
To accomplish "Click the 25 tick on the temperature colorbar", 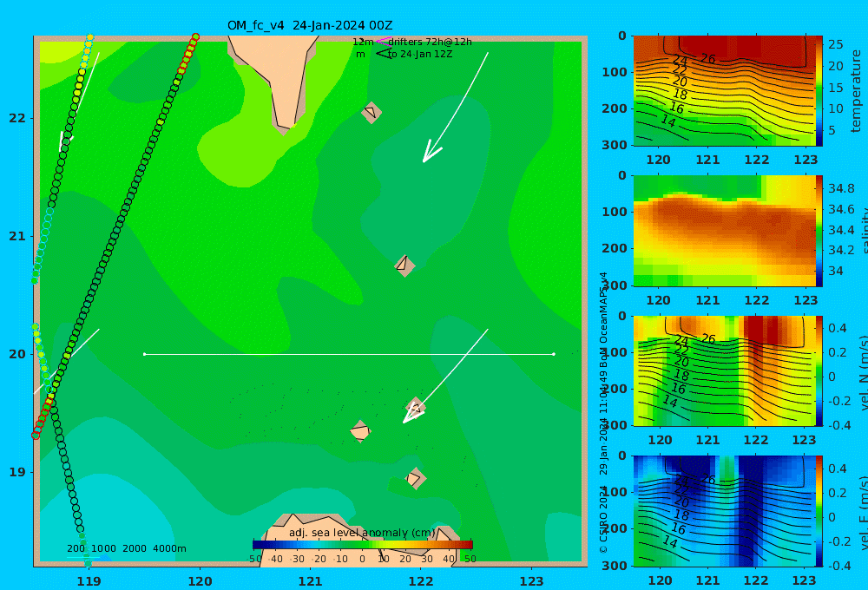I will (x=835, y=44).
